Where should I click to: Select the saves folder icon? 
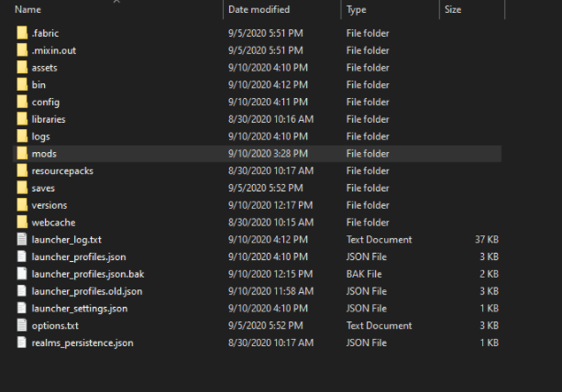point(22,188)
